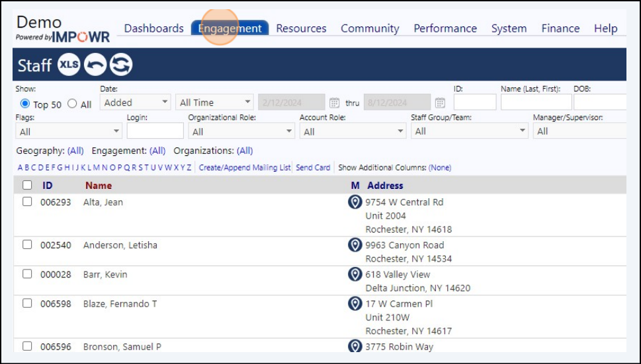Select the Top 50 radio button
The height and width of the screenshot is (364, 641).
[25, 104]
